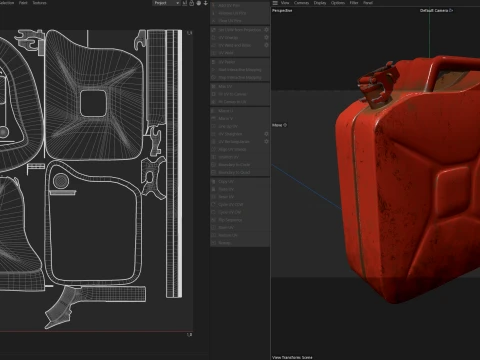Image resolution: width=480 pixels, height=360 pixels.
Task: Open the Cameras menu in the viewport
Action: pyautogui.click(x=301, y=3)
